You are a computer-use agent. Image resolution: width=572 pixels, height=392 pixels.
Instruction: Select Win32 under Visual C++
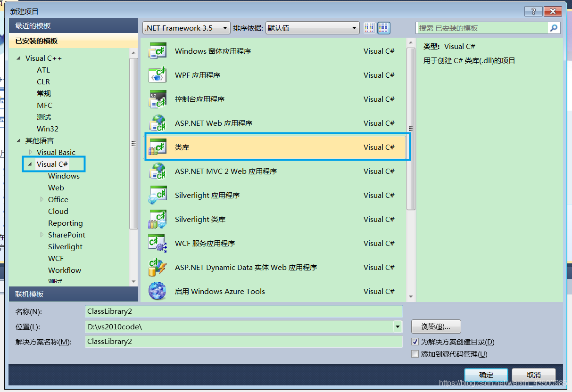(48, 129)
